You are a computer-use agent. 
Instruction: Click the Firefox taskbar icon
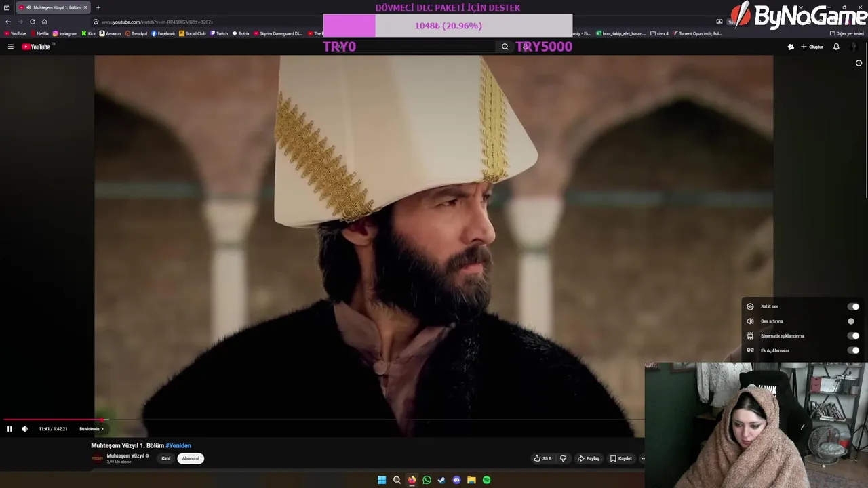click(x=412, y=480)
